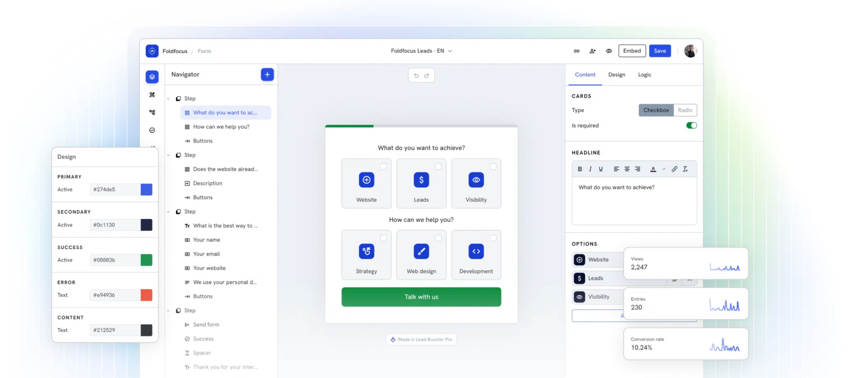Open the layers icon in left sidebar

(152, 77)
